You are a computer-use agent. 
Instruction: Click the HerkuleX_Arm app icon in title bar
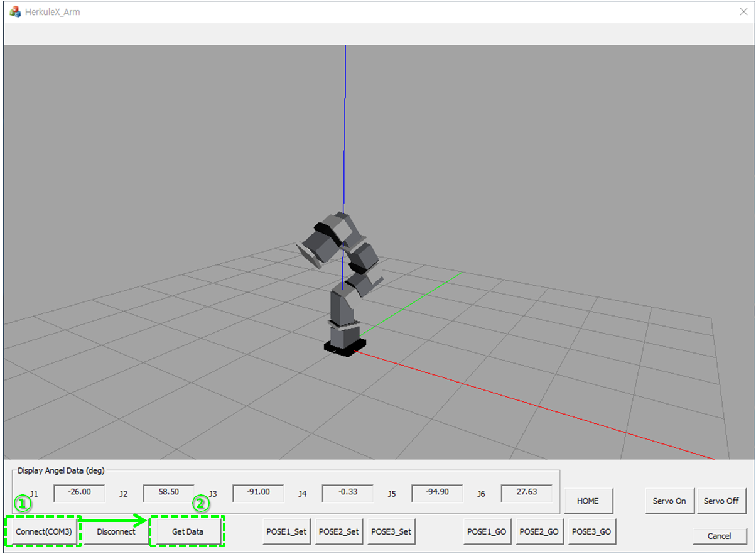(x=14, y=11)
